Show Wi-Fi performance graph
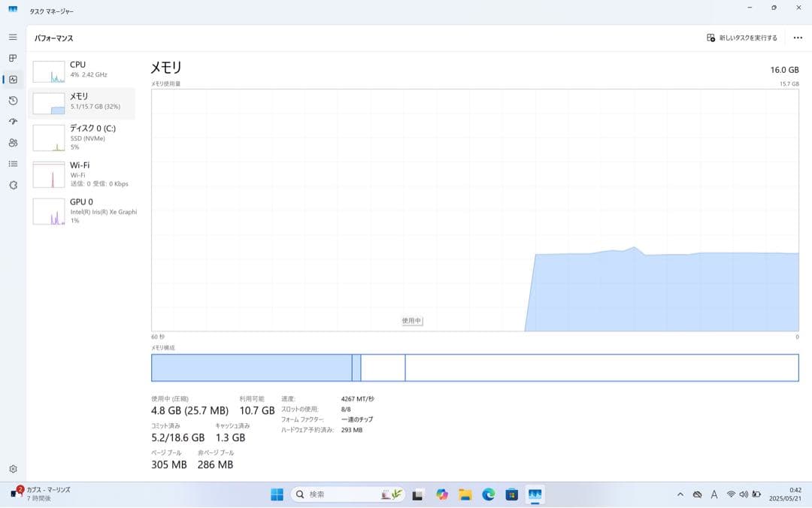Viewport: 812px width, 508px height. 83,174
